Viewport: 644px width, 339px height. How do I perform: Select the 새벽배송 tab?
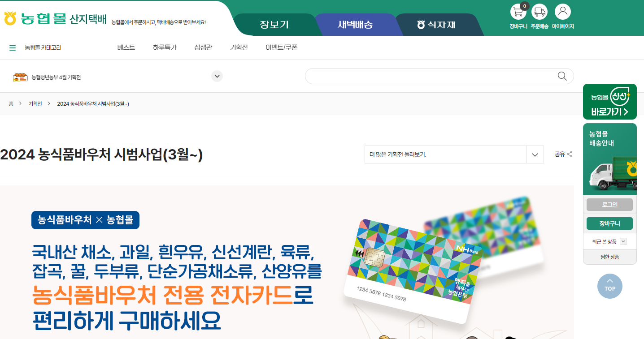(x=355, y=25)
